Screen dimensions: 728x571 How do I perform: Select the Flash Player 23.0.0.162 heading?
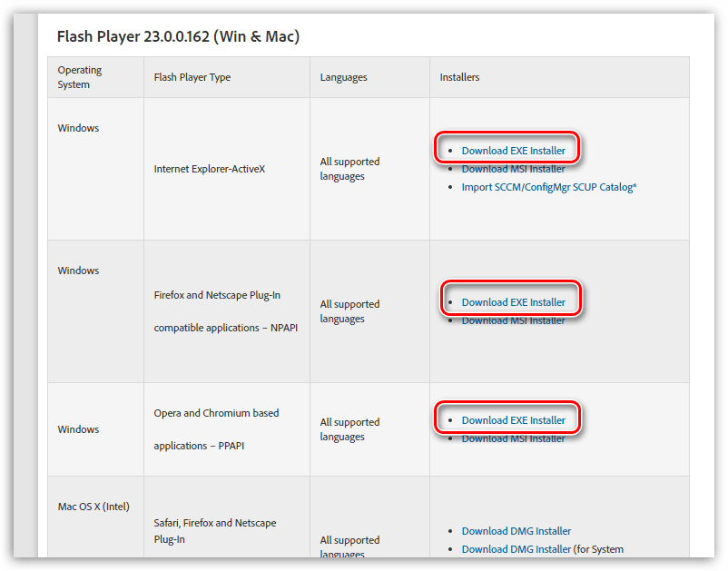pos(178,36)
